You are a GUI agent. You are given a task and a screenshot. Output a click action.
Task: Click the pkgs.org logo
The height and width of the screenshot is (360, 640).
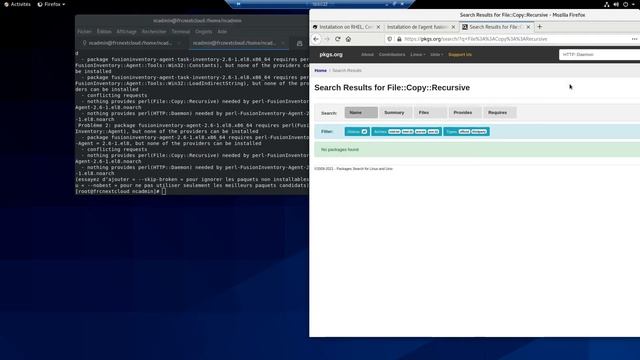click(331, 54)
